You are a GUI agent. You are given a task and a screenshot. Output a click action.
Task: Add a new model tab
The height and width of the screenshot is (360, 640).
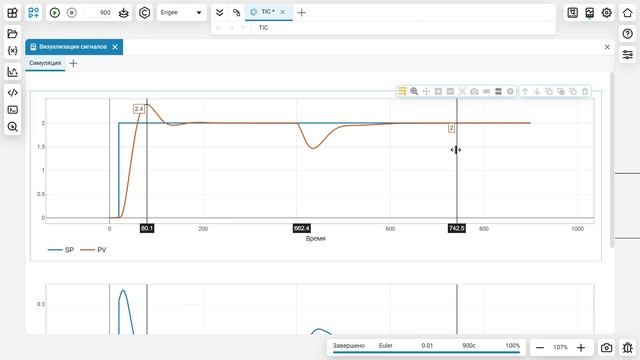click(302, 13)
